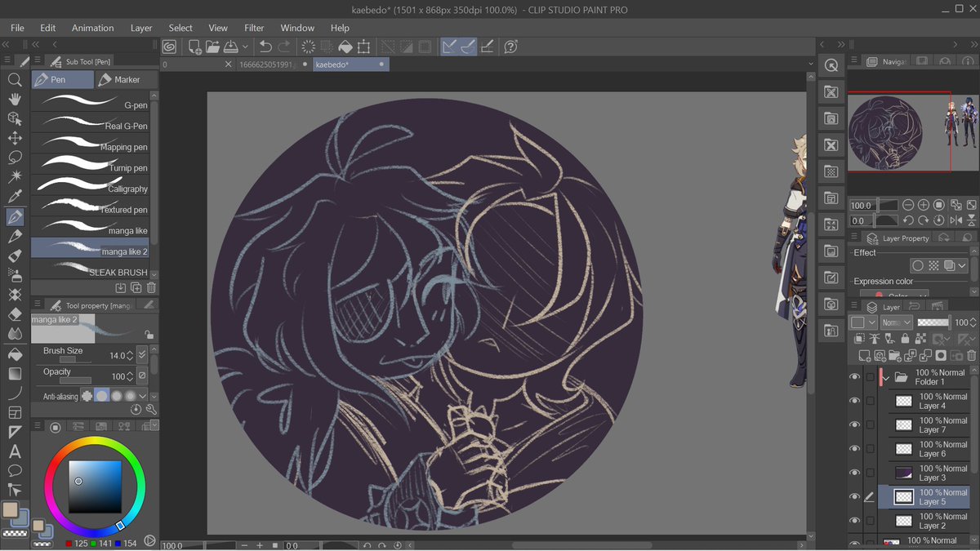Tick the checkbox beside Layer 6
The height and width of the screenshot is (551, 980).
(x=871, y=449)
